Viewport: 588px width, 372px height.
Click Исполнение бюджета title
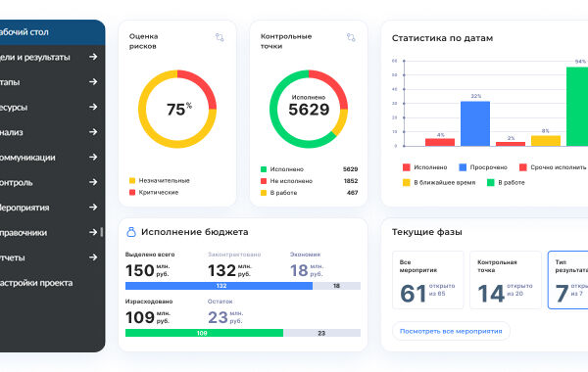coord(195,232)
